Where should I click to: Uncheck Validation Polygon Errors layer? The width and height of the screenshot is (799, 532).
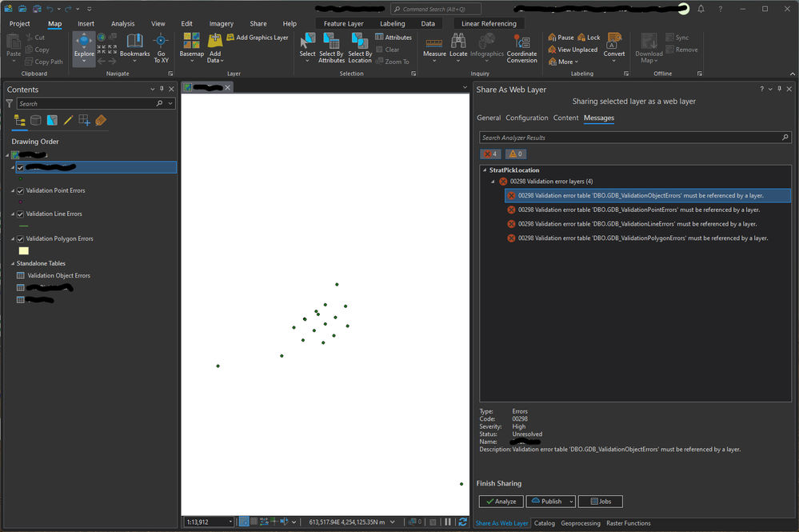(21, 239)
